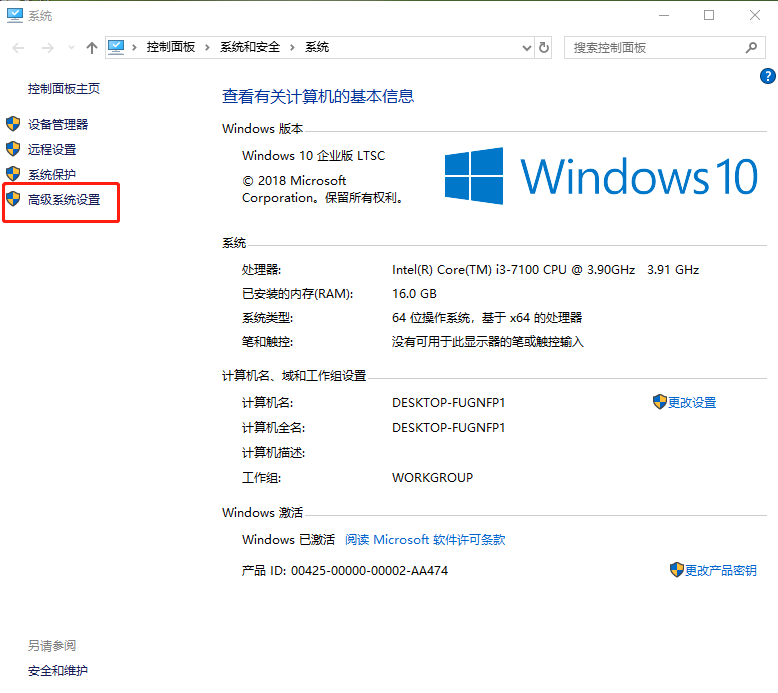Select 控制面板 breadcrumb item
The image size is (778, 693).
coord(171,47)
